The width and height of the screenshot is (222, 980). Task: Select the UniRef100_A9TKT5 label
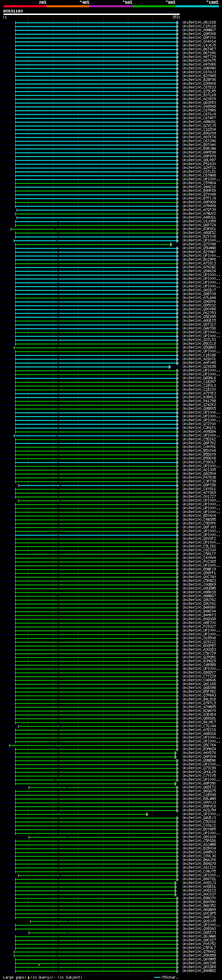[199, 60]
